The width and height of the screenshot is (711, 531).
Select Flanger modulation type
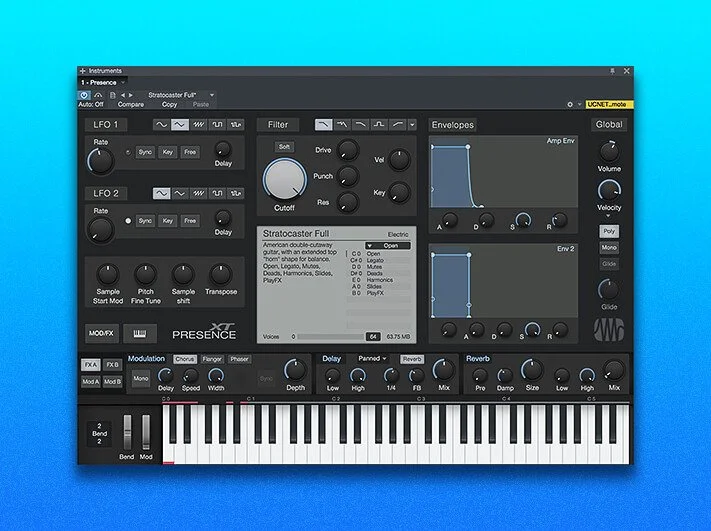point(212,359)
